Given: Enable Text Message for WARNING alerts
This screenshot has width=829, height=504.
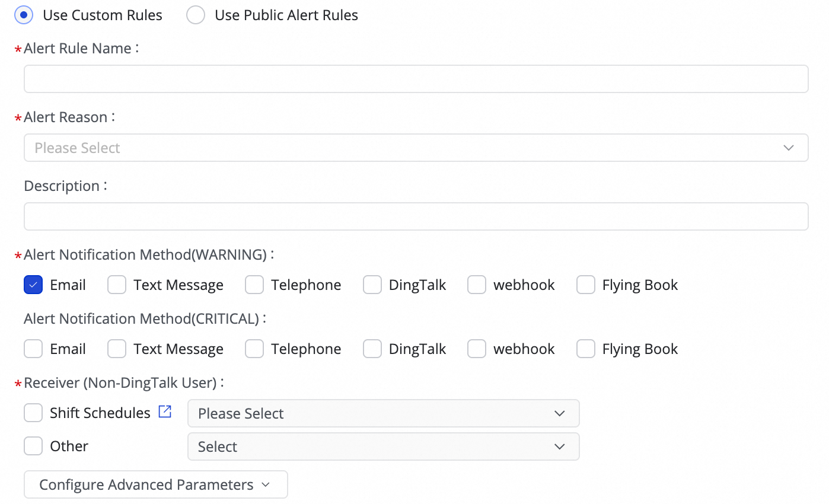Looking at the screenshot, I should [117, 285].
